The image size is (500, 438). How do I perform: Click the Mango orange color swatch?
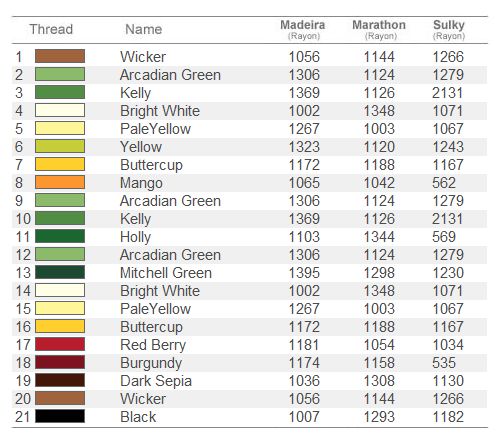tap(60, 182)
